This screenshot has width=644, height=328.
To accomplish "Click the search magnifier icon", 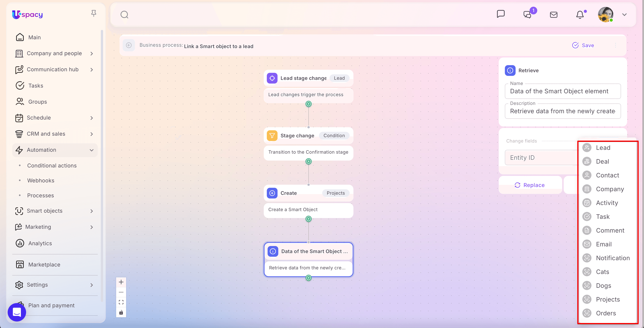I will (x=124, y=15).
